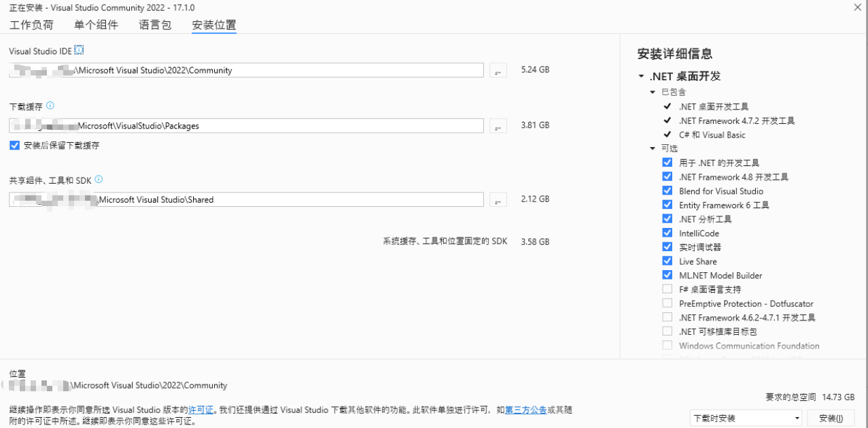Click the Shared components path field
The height and width of the screenshot is (428, 868).
pos(246,199)
